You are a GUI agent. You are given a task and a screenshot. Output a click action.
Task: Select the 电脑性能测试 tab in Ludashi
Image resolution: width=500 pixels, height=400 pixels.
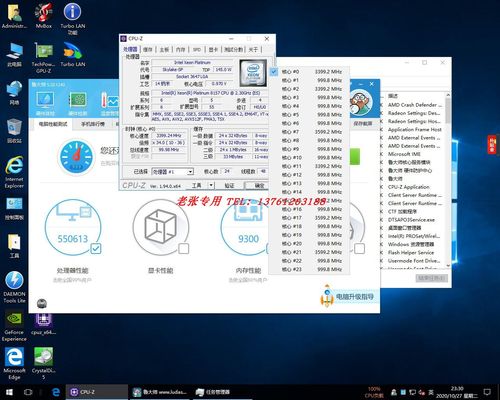pyautogui.click(x=53, y=124)
